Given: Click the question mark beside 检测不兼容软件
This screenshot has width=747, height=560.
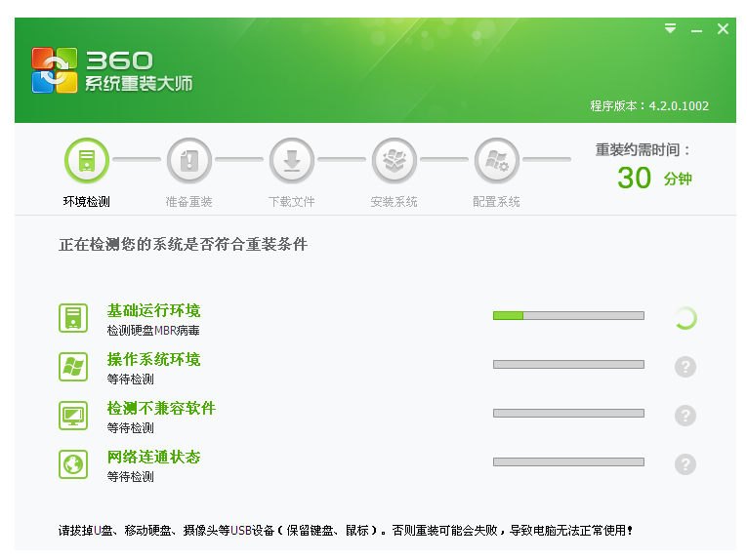Looking at the screenshot, I should click(685, 416).
